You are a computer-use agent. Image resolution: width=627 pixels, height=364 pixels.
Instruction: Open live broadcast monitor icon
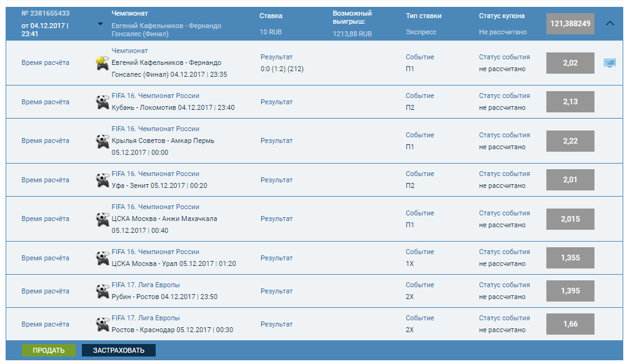[x=609, y=63]
